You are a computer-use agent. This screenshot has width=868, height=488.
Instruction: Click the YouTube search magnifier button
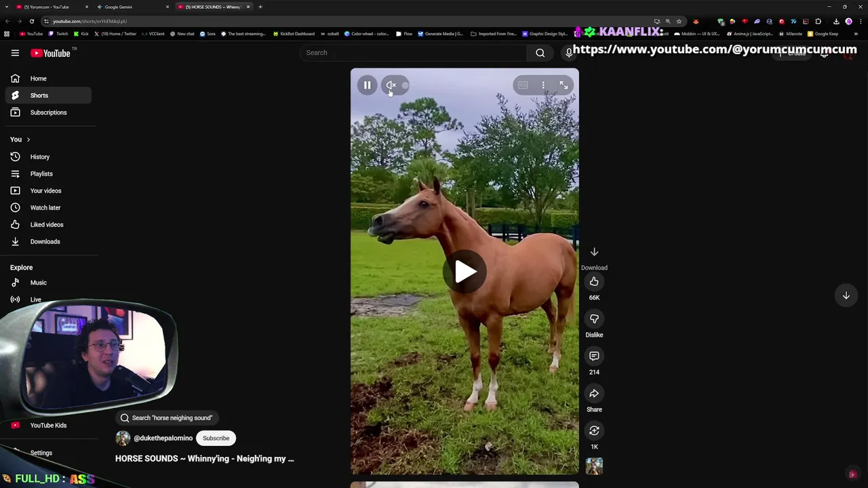click(x=540, y=53)
